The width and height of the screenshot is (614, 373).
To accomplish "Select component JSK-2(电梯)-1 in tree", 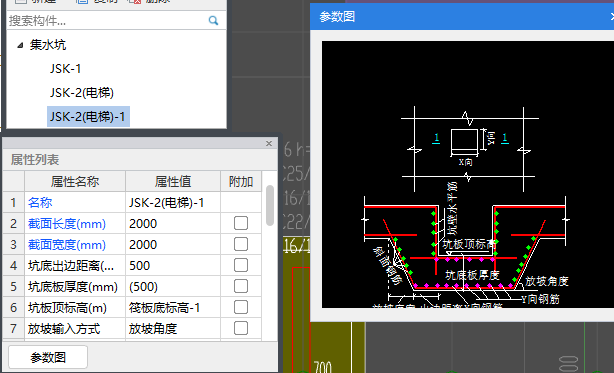I will [x=88, y=117].
